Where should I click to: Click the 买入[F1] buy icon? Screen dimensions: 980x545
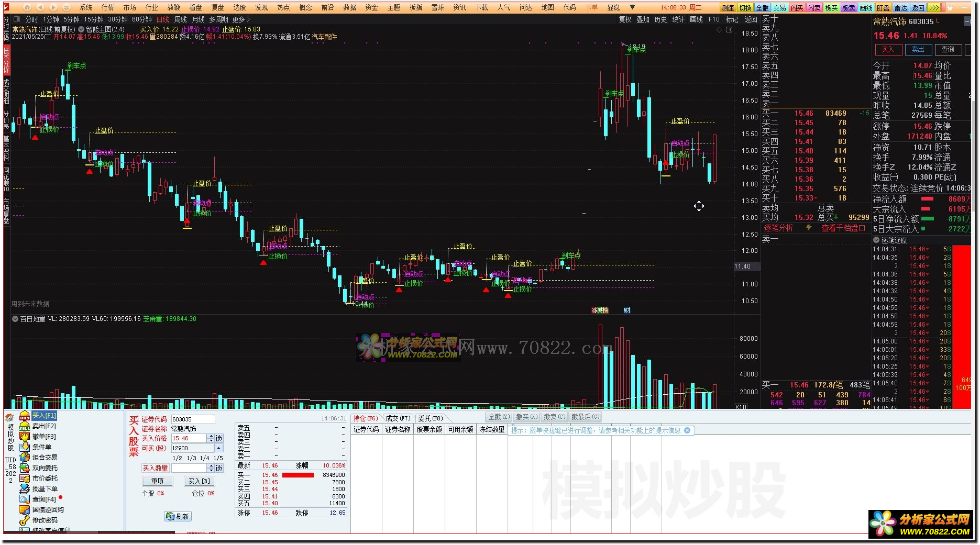[x=25, y=416]
